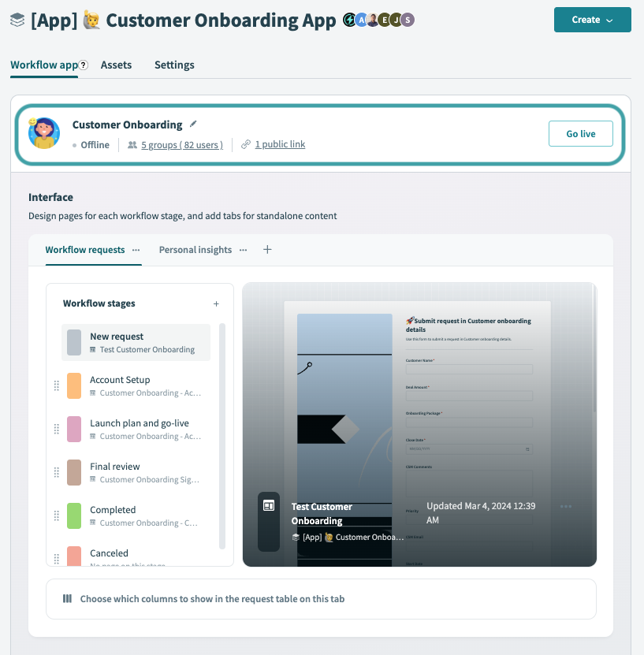The image size is (644, 655).
Task: Click the help icon next to Workflow app
Action: [84, 65]
